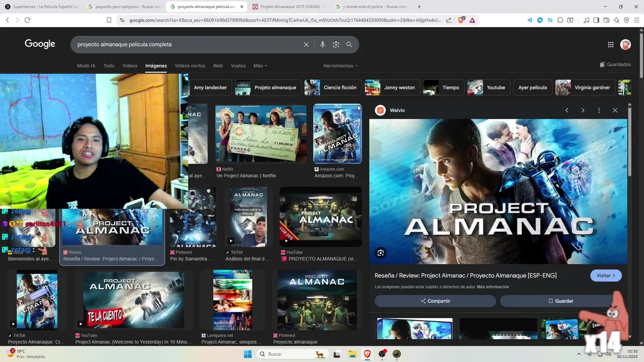Click the 'Guardar' save button
This screenshot has height=362, width=644.
pos(560,301)
